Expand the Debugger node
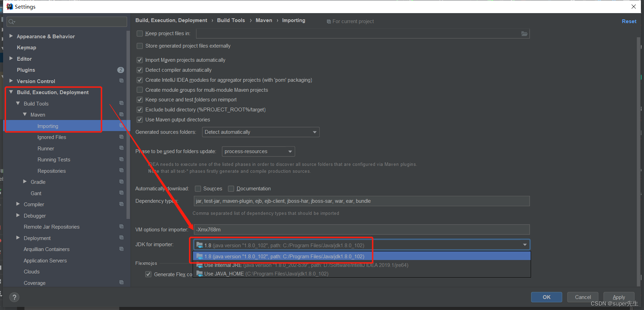 tap(18, 215)
